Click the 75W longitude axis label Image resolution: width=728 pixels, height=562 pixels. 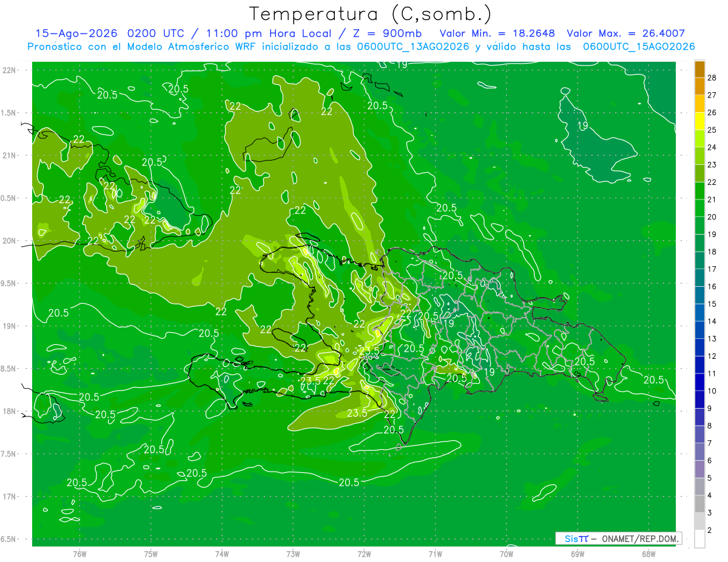coord(151,554)
